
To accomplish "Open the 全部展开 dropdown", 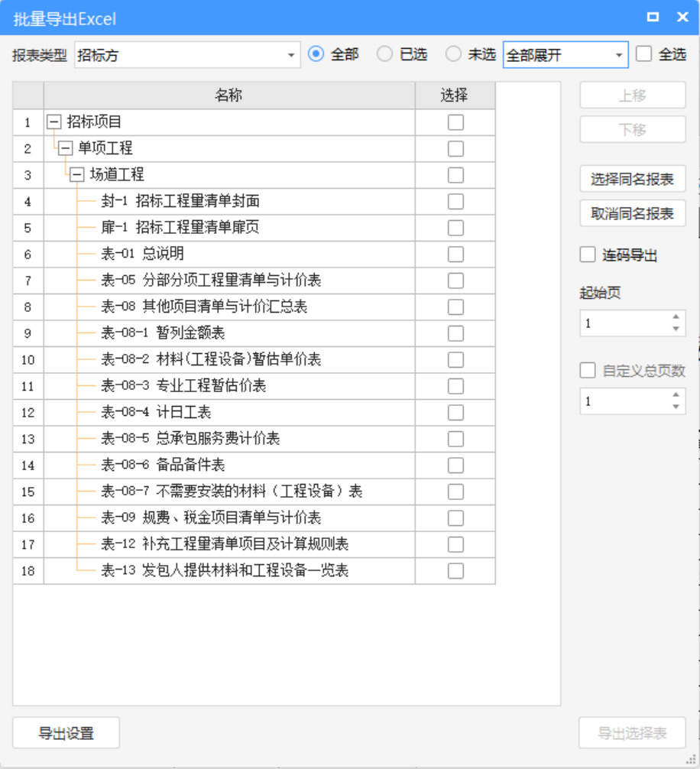I will [618, 55].
